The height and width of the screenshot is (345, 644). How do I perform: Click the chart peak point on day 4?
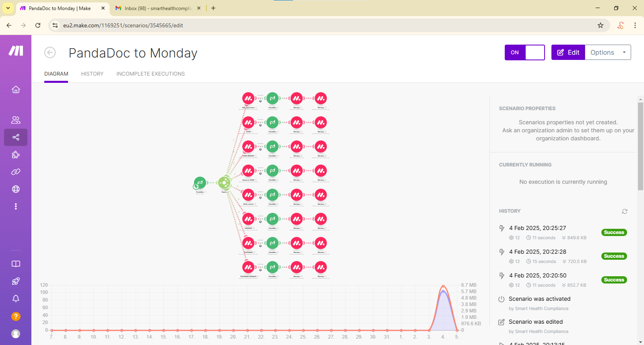coord(443,286)
